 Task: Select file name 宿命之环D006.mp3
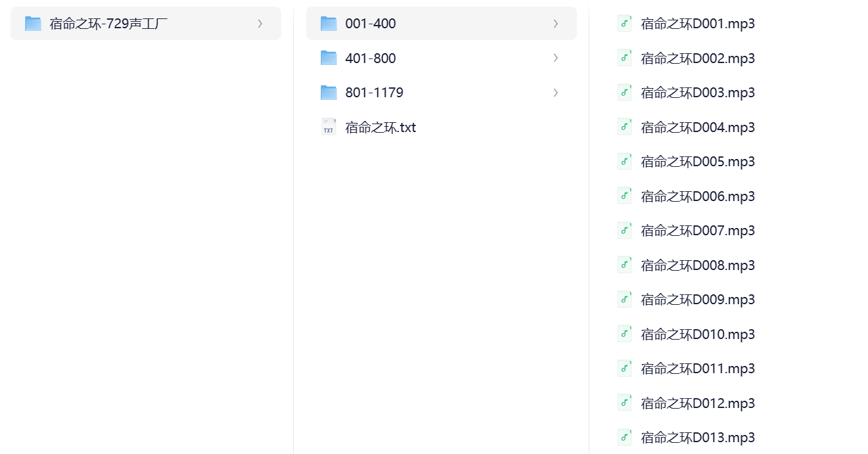pos(698,196)
